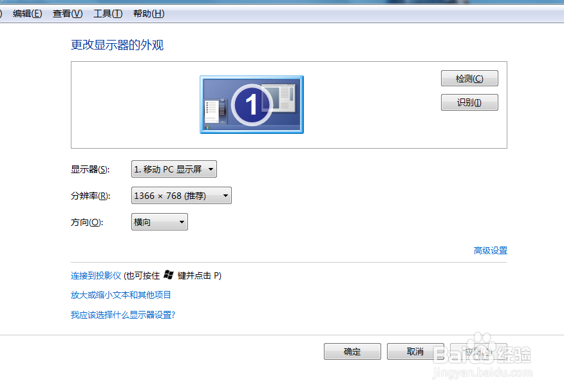Open 放大或缩小文本和其他项目 link
This screenshot has height=392, width=564.
coord(121,295)
